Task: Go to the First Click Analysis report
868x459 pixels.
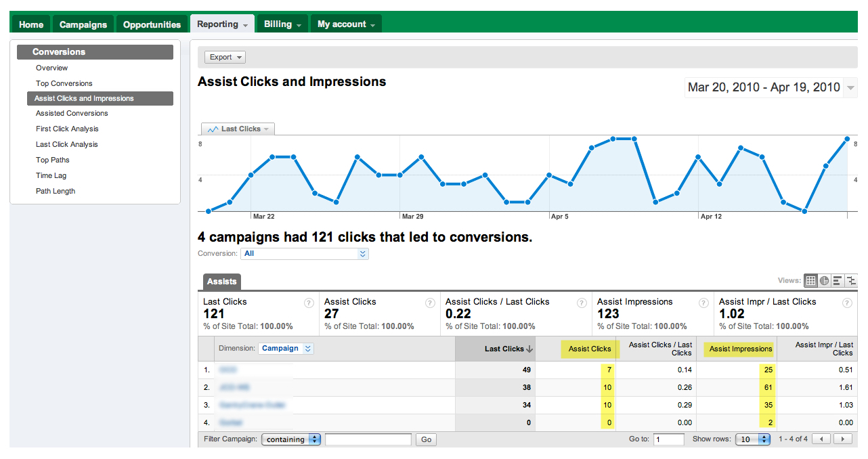Action: (68, 129)
